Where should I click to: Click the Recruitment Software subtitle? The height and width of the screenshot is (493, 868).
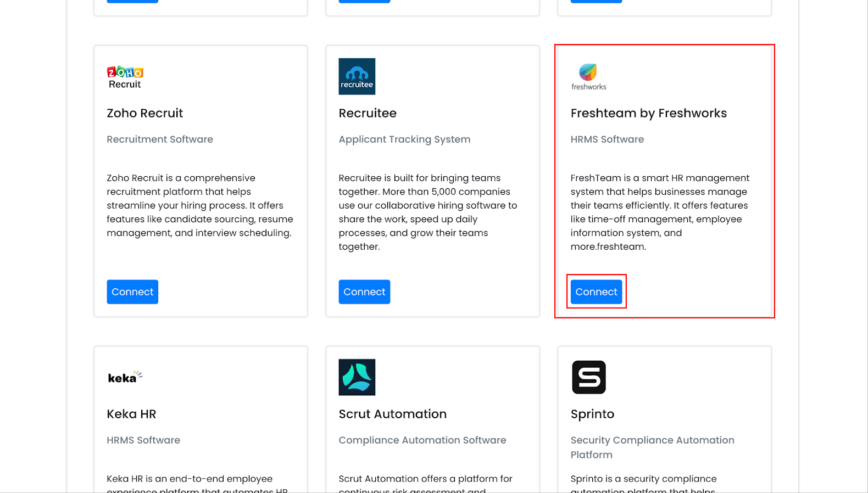coord(160,139)
